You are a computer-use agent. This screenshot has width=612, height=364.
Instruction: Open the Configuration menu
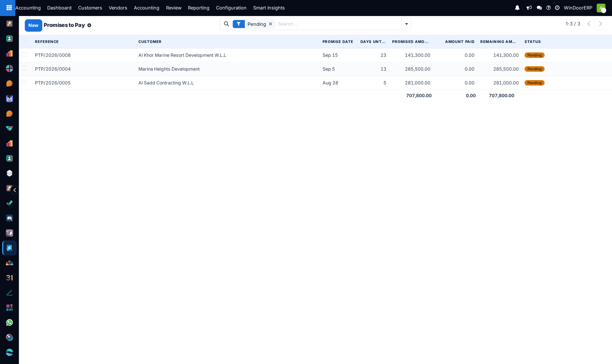tap(231, 8)
